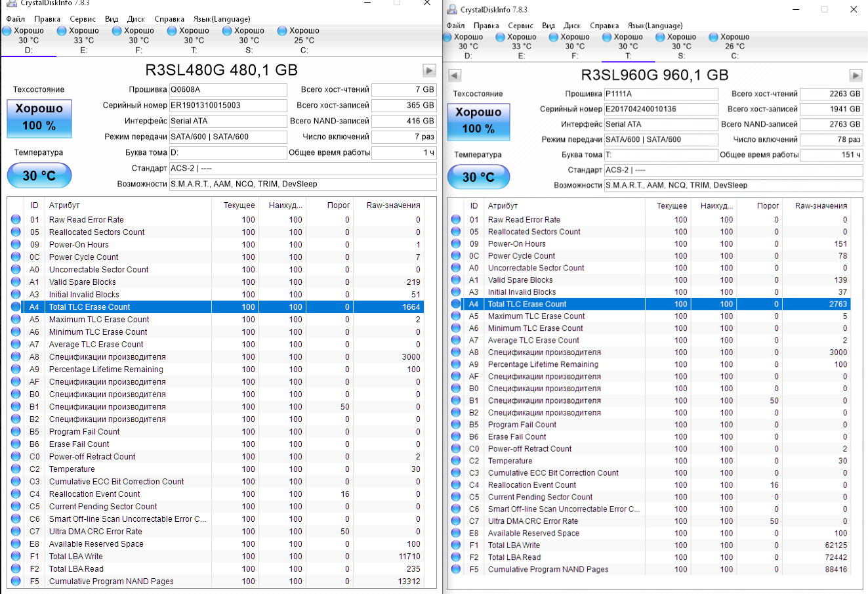
Task: Switch to drive E: tab in R3SL480G window
Action: [x=84, y=40]
